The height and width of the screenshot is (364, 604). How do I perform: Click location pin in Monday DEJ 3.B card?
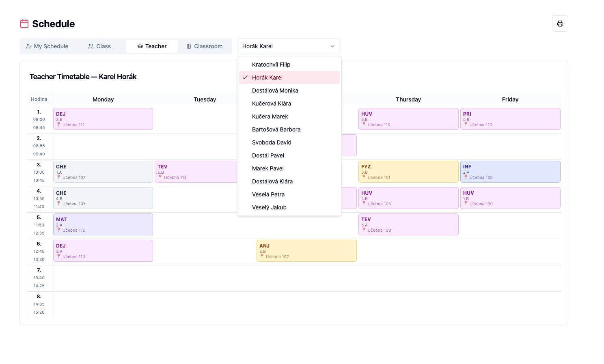pos(58,125)
